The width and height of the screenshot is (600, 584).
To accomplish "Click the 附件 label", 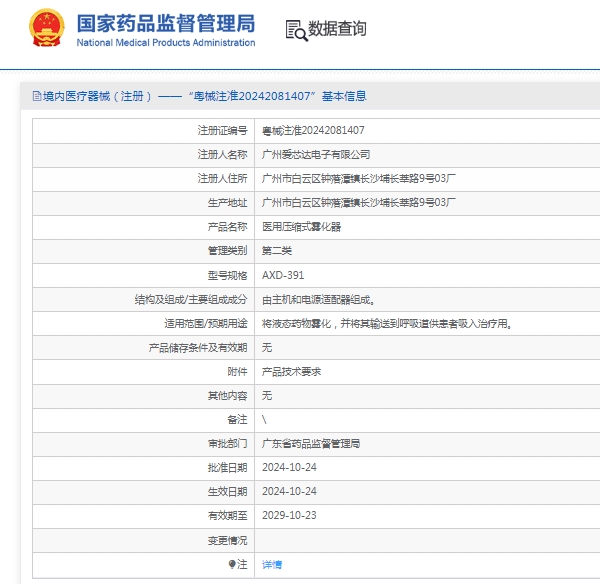I will point(237,372).
